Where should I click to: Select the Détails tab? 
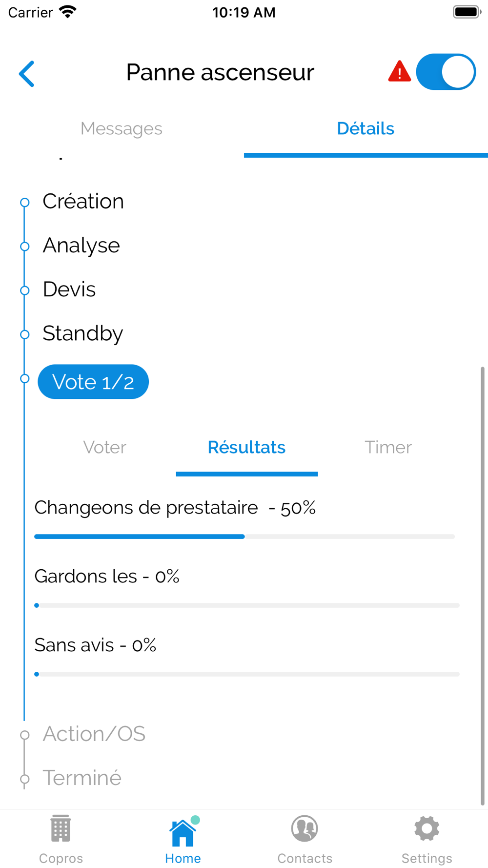[x=366, y=128]
